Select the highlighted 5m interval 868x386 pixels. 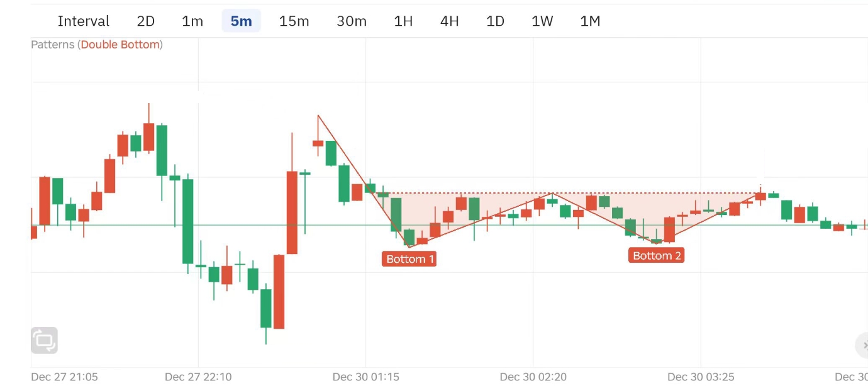[241, 21]
